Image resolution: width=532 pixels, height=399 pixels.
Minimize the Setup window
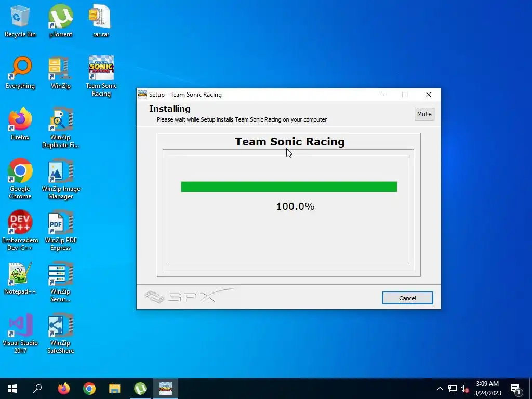381,95
